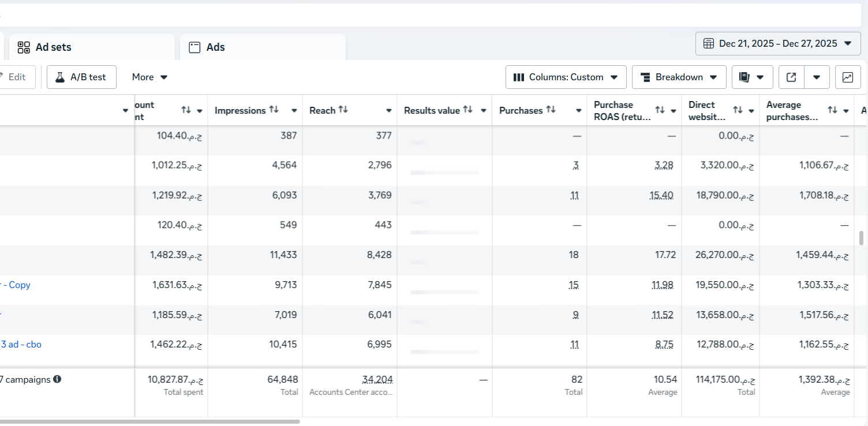This screenshot has width=868, height=426.
Task: Expand the More actions dropdown
Action: click(149, 77)
